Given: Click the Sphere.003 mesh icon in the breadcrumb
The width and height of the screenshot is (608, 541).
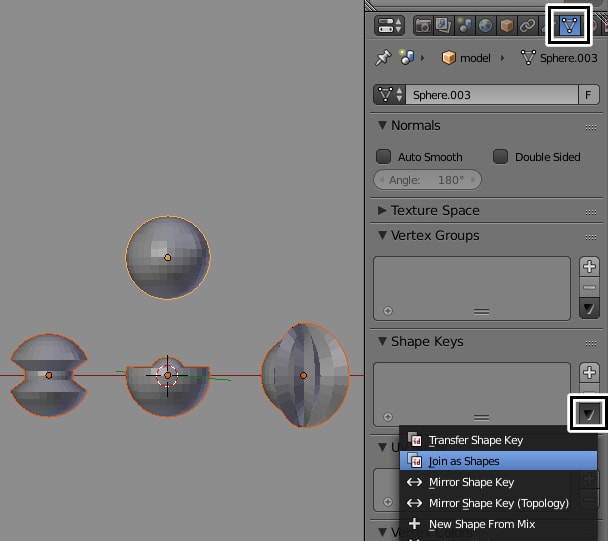Looking at the screenshot, I should [x=528, y=58].
